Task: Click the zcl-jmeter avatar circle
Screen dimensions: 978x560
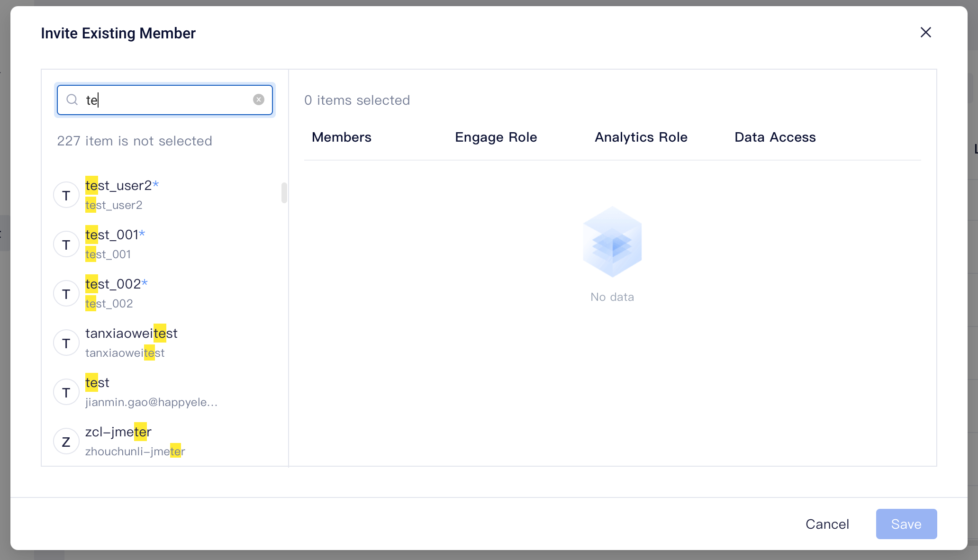Action: [66, 441]
